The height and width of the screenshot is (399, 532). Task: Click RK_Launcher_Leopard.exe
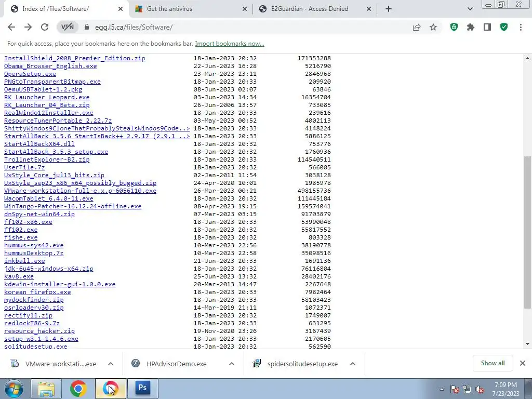click(47, 97)
